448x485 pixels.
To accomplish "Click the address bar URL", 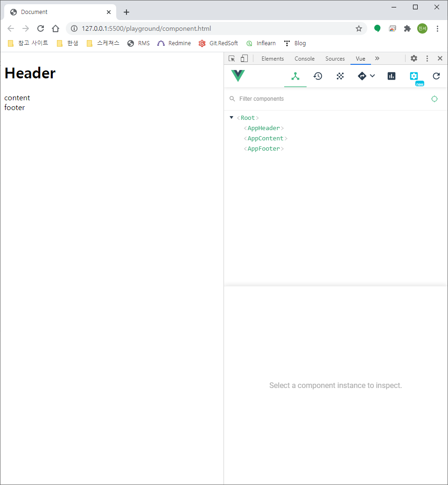I will pos(146,28).
